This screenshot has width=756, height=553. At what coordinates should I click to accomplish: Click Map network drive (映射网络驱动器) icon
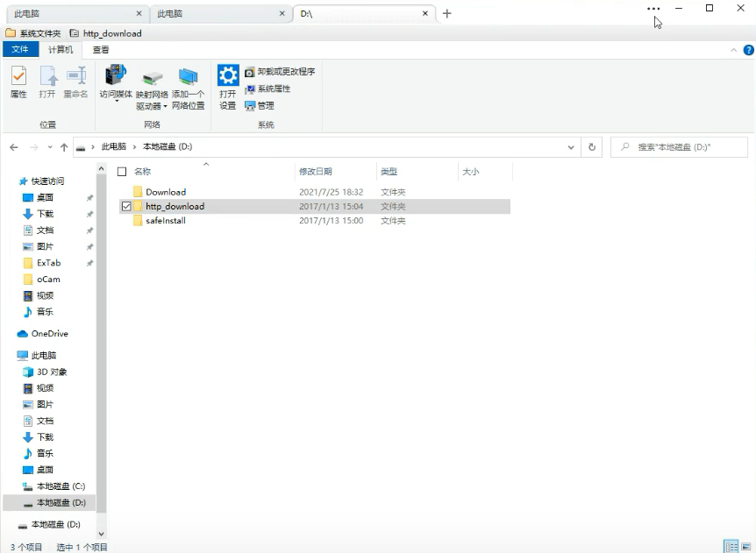(x=152, y=89)
